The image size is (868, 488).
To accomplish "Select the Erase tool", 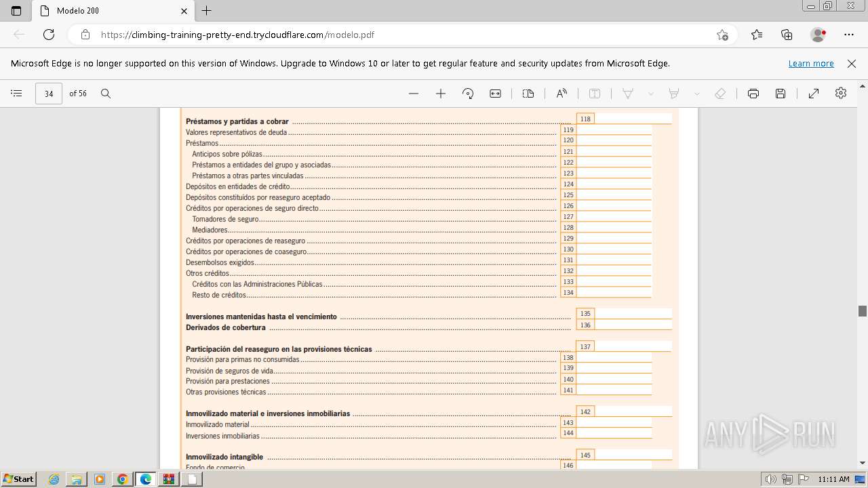I will point(721,94).
